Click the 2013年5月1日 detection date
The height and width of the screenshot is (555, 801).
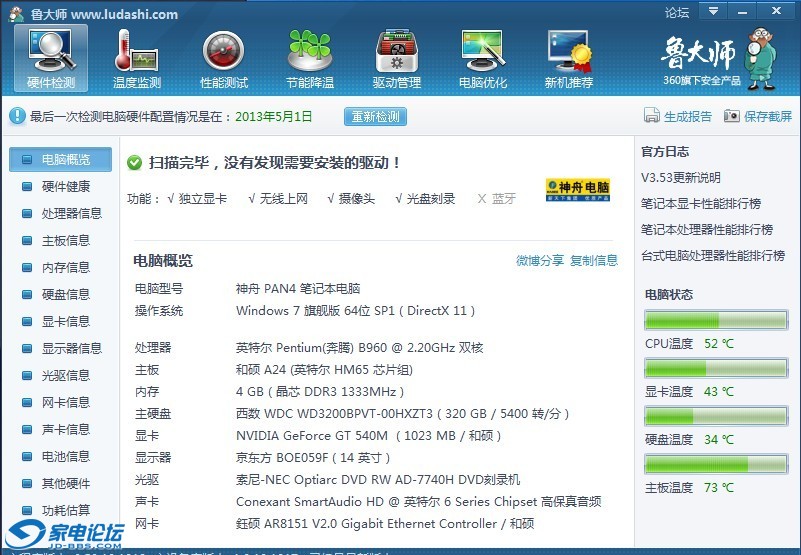[273, 117]
